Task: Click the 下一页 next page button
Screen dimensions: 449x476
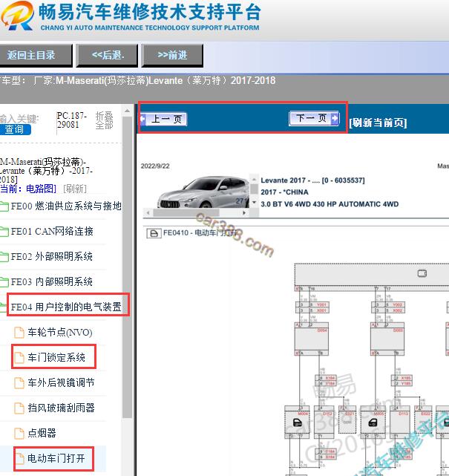Action: (314, 118)
